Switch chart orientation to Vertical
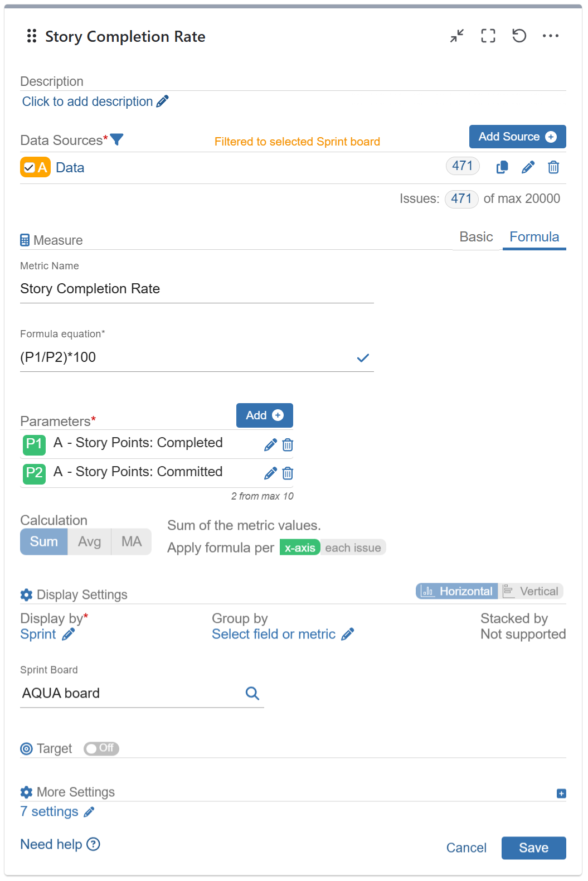 coord(532,591)
